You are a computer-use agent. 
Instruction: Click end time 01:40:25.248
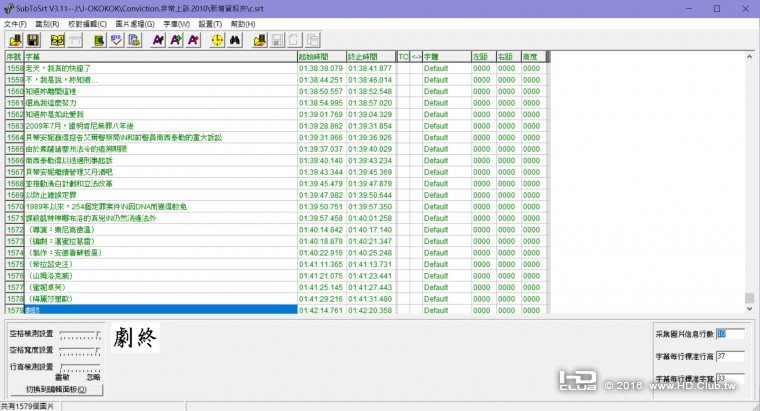pyautogui.click(x=370, y=253)
